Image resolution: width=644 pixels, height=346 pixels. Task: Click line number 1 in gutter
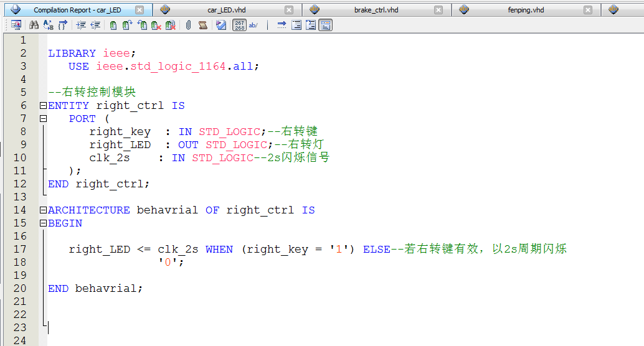23,40
